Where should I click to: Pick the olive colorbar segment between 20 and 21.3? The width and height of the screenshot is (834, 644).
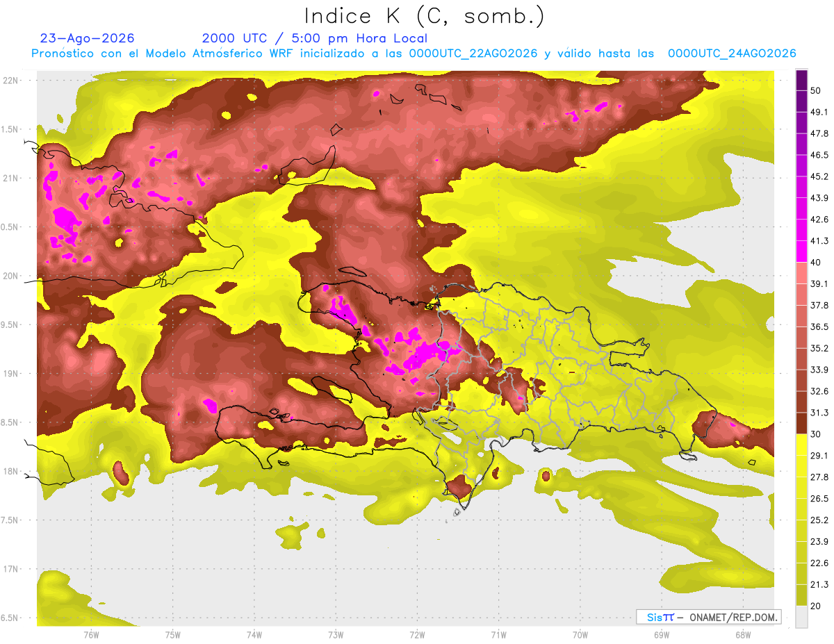coord(801,595)
